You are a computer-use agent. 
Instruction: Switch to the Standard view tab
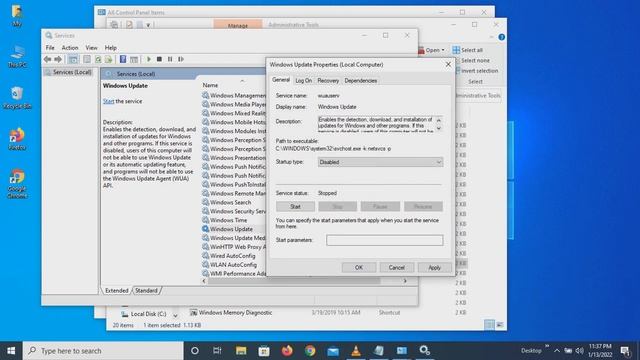[x=146, y=291]
